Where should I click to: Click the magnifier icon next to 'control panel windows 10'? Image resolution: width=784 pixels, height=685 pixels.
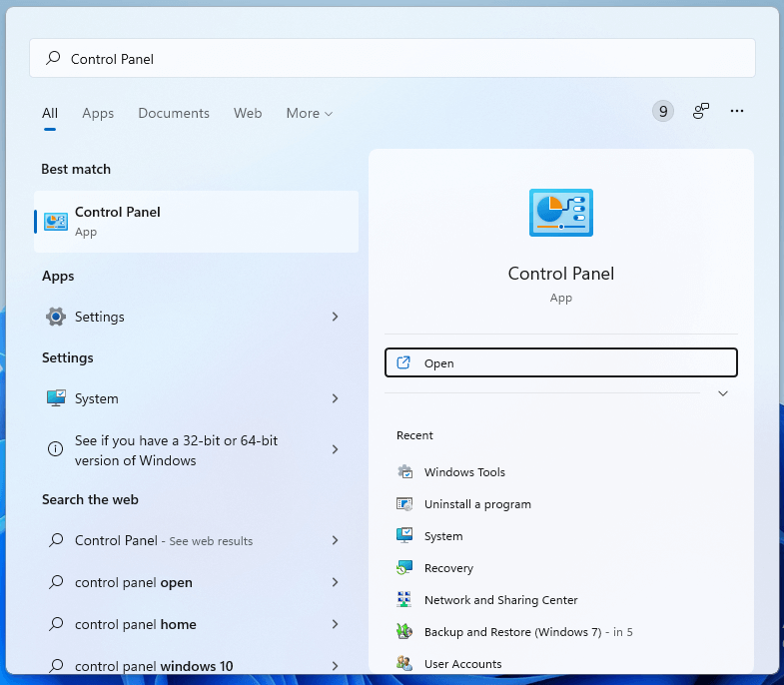pos(56,666)
